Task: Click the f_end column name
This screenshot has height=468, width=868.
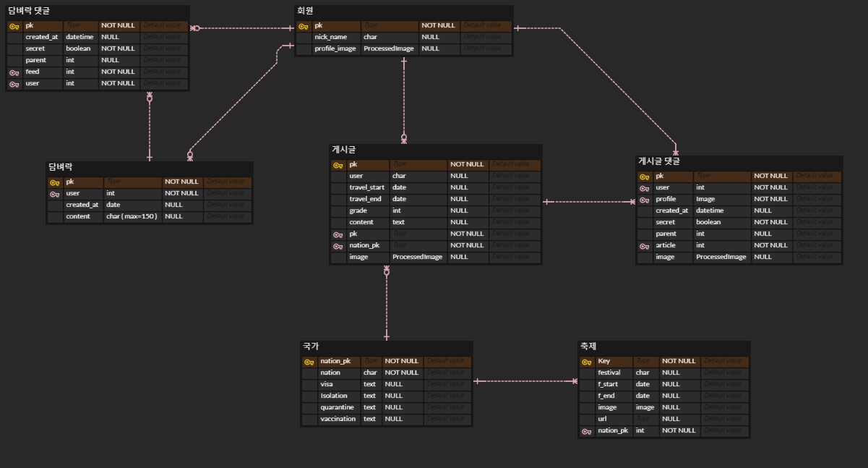Action: coord(607,396)
